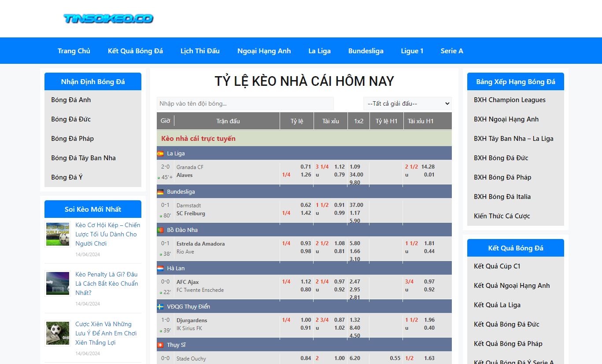Click the Tài xỉu column header
Screen dimensions: 602x364
[x=330, y=121]
